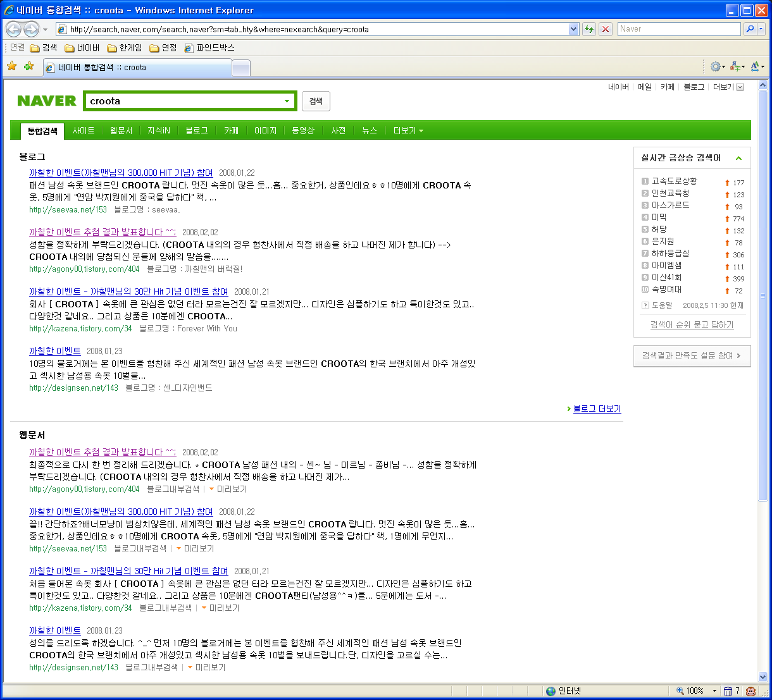Viewport: 772px width, 700px height.
Task: Open the recent pages dropdown beside Forward
Action: [45, 30]
